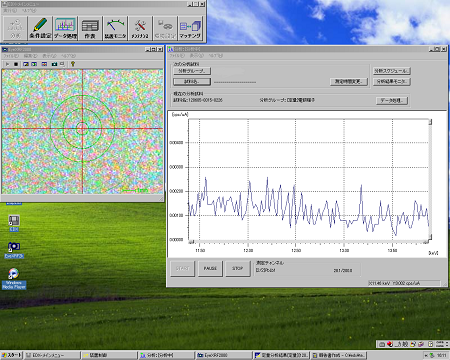Click stop square in camera window toolbar
Screen dimensions: 450x360
[16, 64]
